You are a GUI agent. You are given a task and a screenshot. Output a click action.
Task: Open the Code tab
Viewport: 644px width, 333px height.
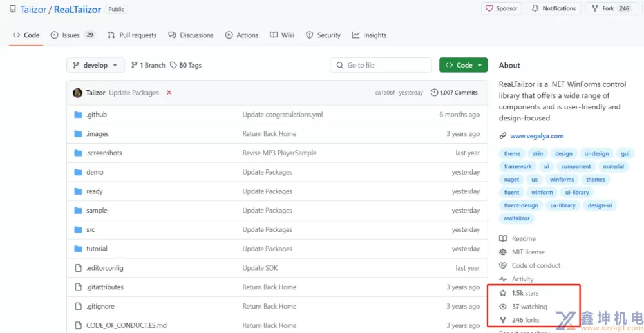pos(26,35)
